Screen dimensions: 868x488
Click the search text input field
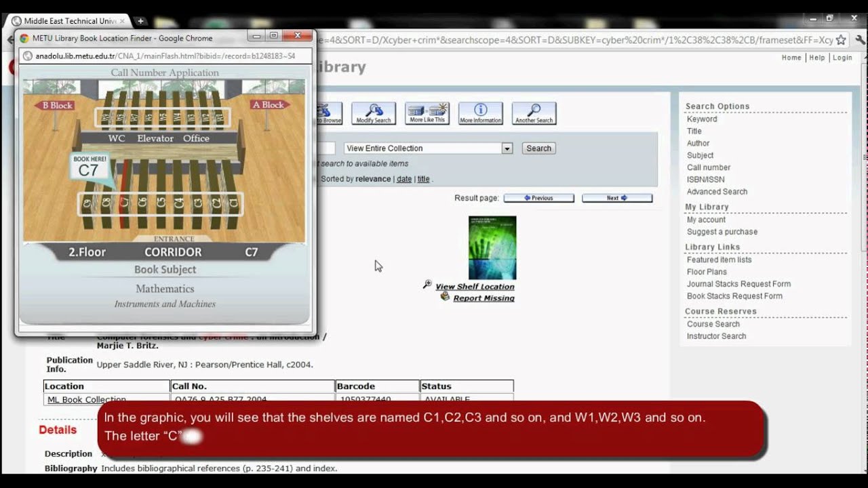tap(325, 148)
